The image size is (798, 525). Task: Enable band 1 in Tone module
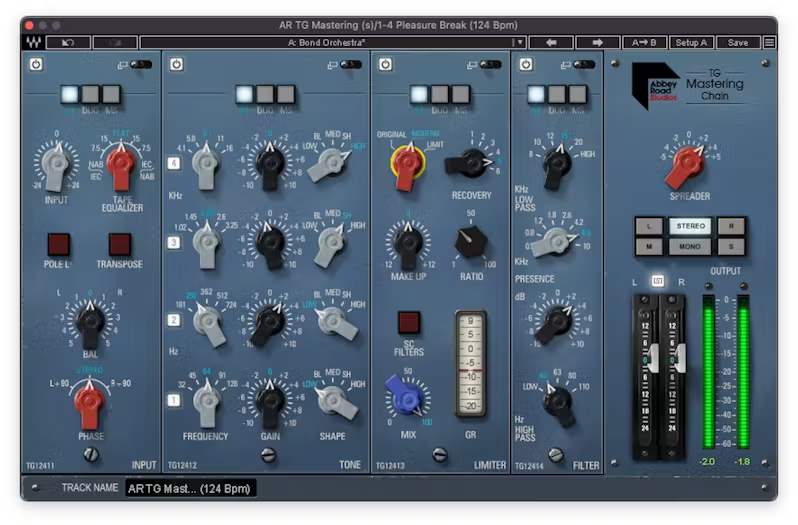click(x=174, y=400)
